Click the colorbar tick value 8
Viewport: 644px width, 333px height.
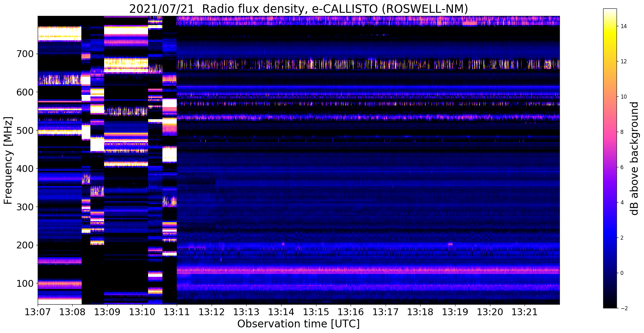[x=622, y=132]
